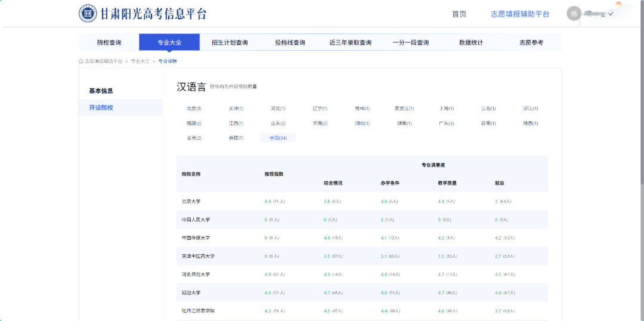The image size is (644, 321).
Task: Select 开设院校 in the left sidebar
Action: [x=101, y=108]
